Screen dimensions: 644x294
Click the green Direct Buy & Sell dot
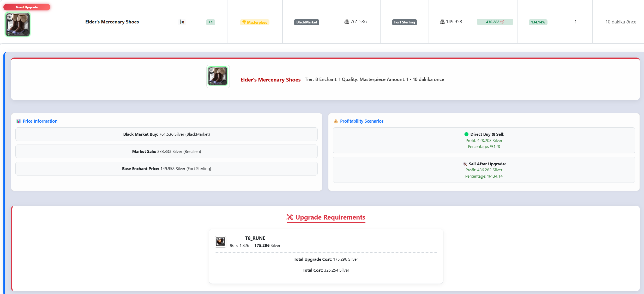(x=466, y=134)
